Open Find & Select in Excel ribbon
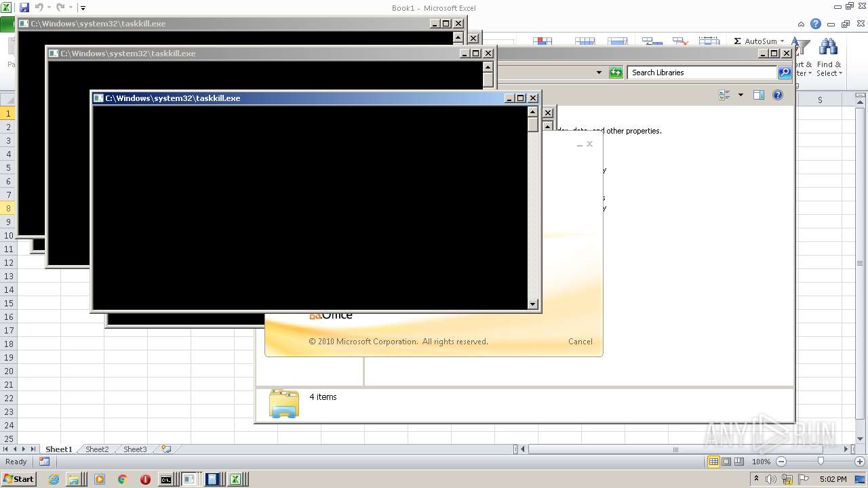Viewport: 868px width, 488px height. (x=829, y=58)
